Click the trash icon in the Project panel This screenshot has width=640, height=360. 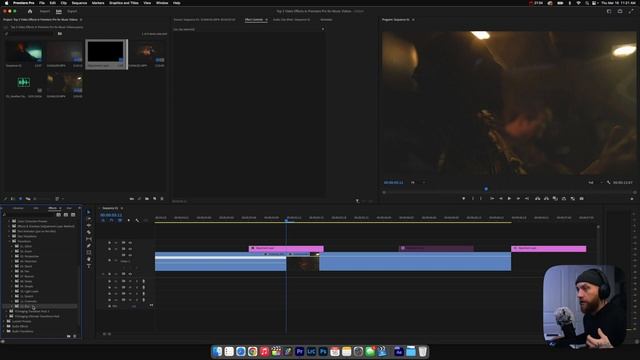162,199
